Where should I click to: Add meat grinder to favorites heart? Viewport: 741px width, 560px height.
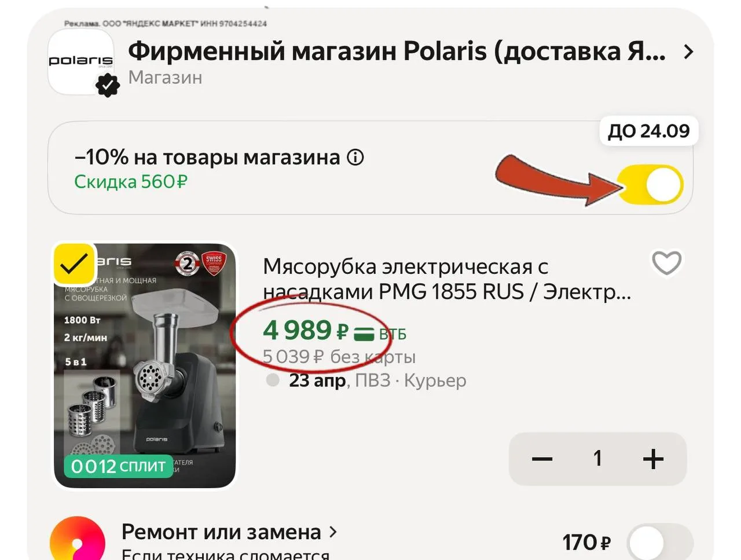click(x=666, y=263)
